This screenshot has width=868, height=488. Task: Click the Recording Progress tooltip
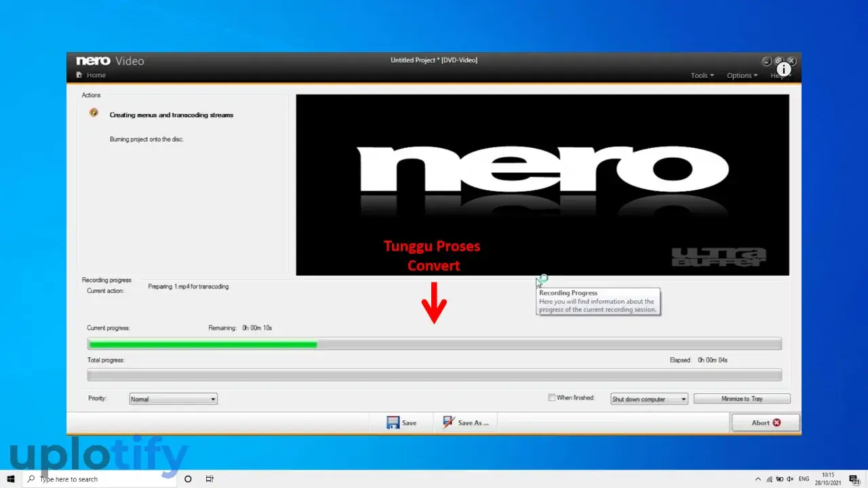point(597,302)
